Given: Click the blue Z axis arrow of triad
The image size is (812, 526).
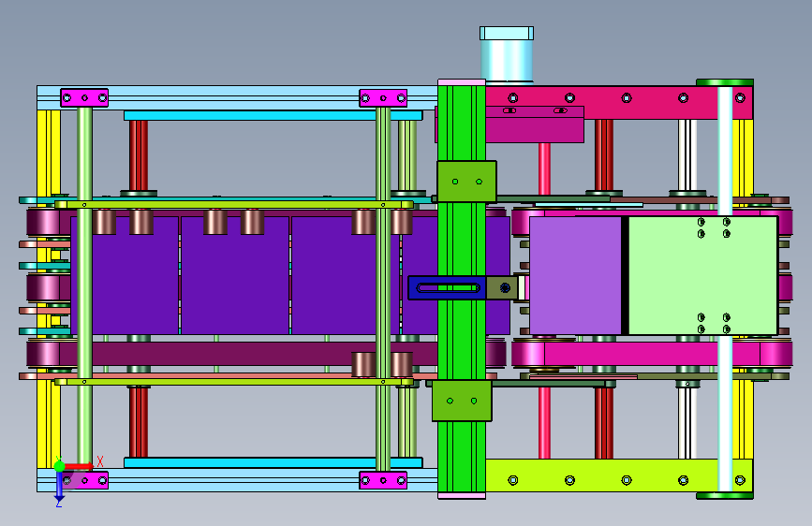Looking at the screenshot, I should click(59, 487).
